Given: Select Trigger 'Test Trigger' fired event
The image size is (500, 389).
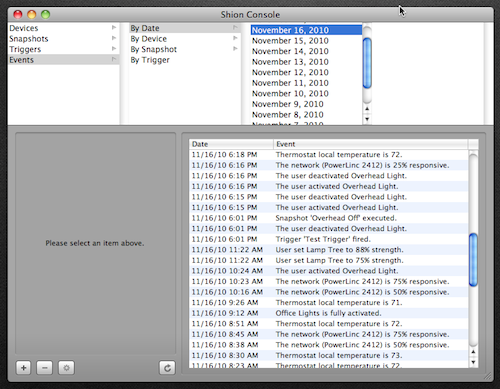Looking at the screenshot, I should (x=329, y=239).
